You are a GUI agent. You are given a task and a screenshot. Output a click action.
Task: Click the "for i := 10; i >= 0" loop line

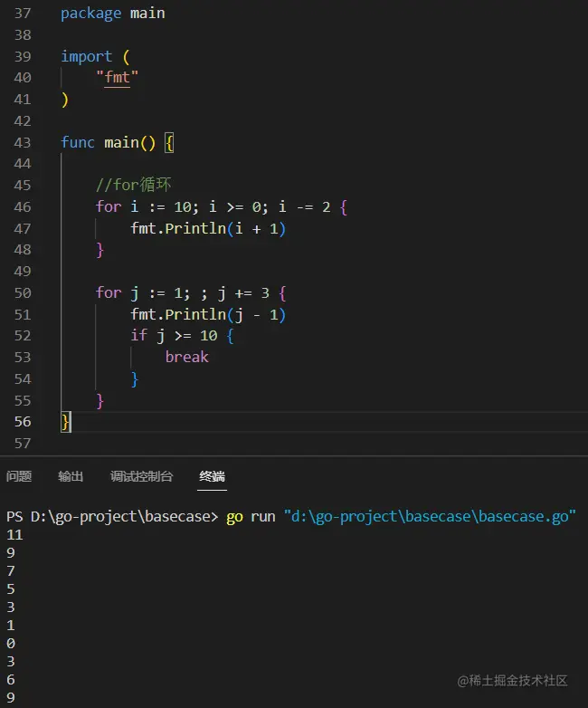[221, 207]
